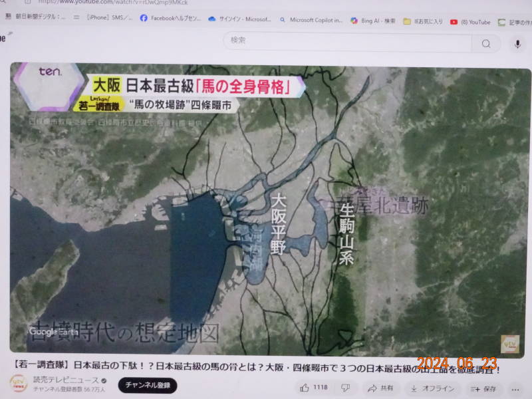Open the favorites folder in bookmarks bar

[x=423, y=21]
